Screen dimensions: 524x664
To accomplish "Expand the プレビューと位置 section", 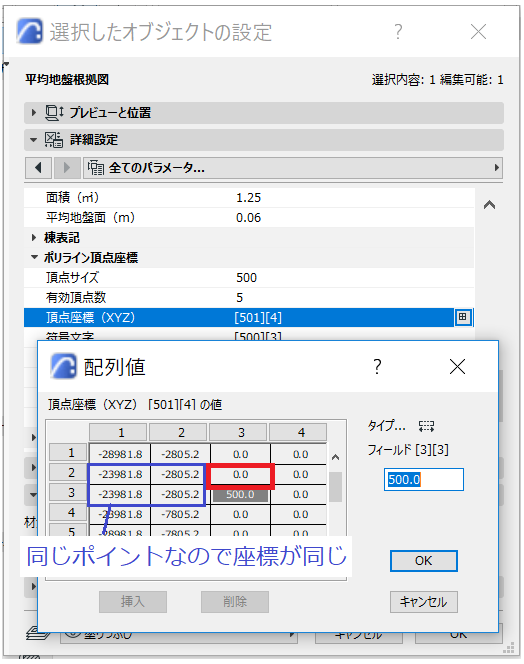I will 34,113.
